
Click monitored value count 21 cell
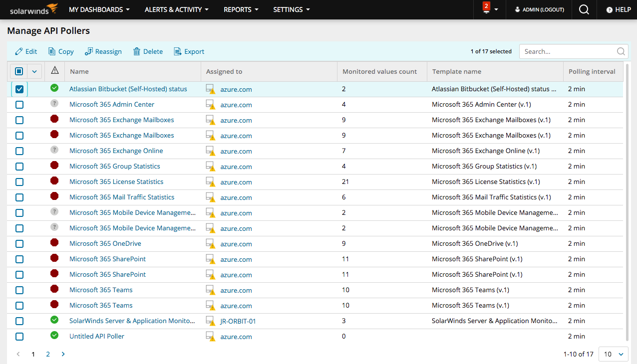345,182
